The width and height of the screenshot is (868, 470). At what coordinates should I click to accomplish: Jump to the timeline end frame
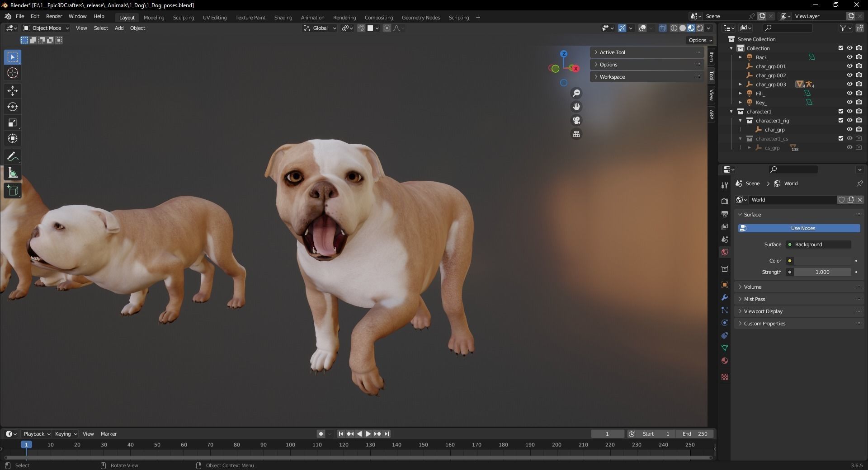point(387,434)
